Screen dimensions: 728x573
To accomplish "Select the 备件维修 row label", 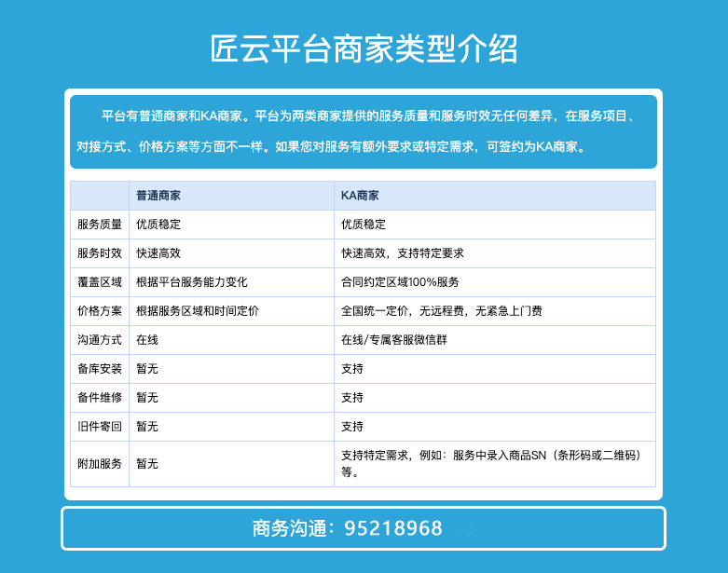I will point(100,398).
